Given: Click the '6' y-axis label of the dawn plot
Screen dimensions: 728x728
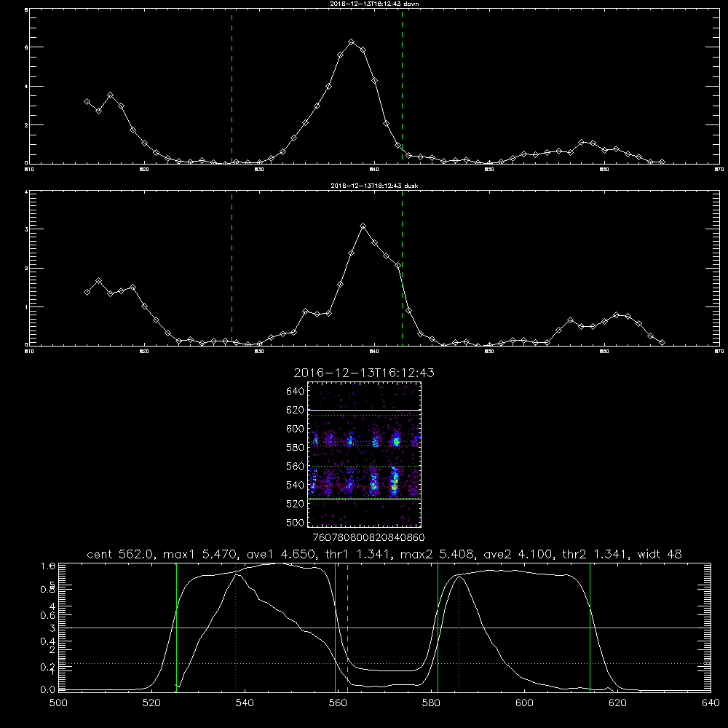Looking at the screenshot, I should (26, 47).
